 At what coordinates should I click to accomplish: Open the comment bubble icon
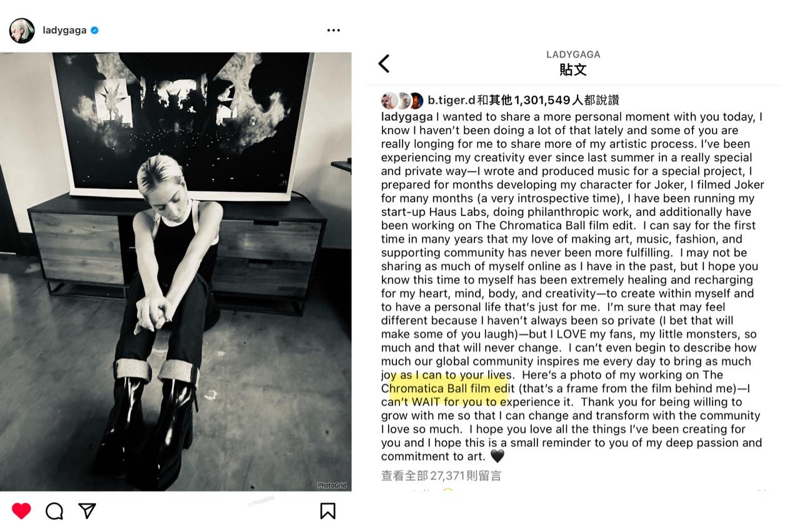[54, 511]
